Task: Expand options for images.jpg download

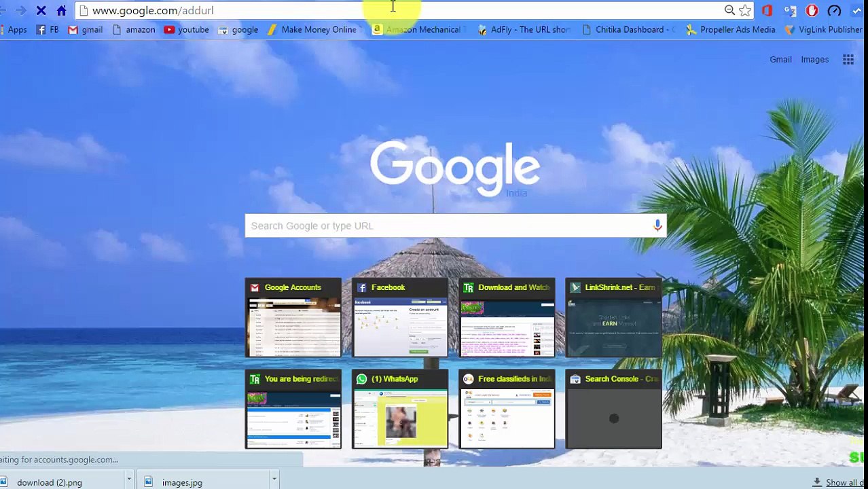Action: point(274,480)
